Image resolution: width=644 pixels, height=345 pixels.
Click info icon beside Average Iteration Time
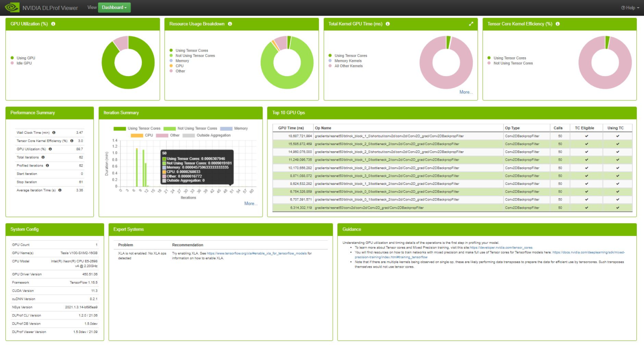(x=60, y=190)
